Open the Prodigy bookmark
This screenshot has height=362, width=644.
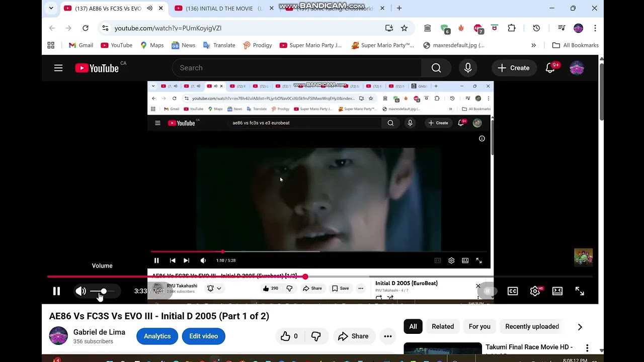point(257,45)
